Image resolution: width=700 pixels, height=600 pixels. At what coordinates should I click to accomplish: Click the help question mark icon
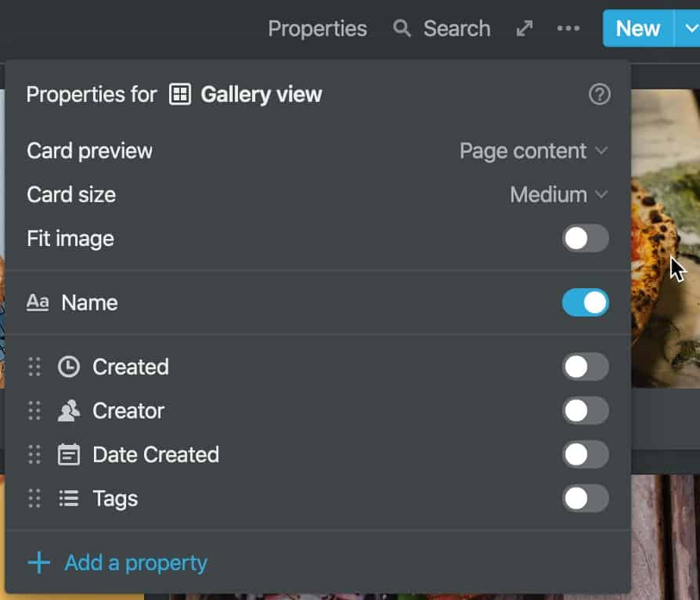pos(599,94)
